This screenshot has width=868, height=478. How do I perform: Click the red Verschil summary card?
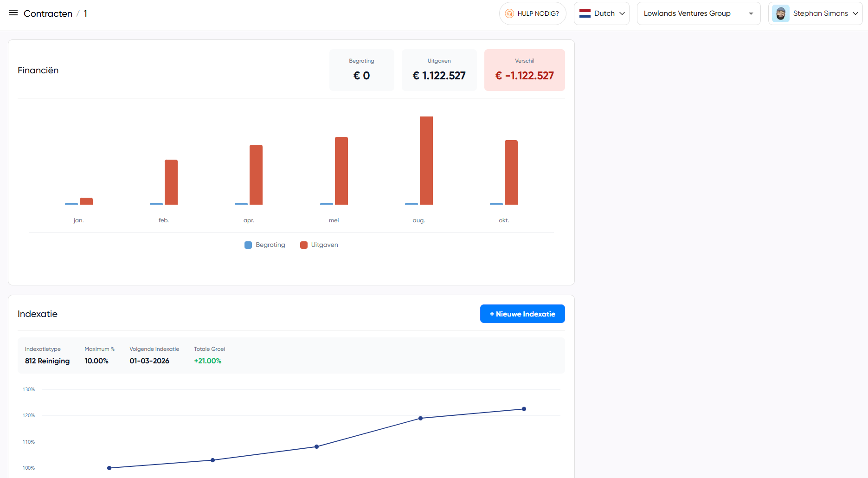tap(524, 70)
